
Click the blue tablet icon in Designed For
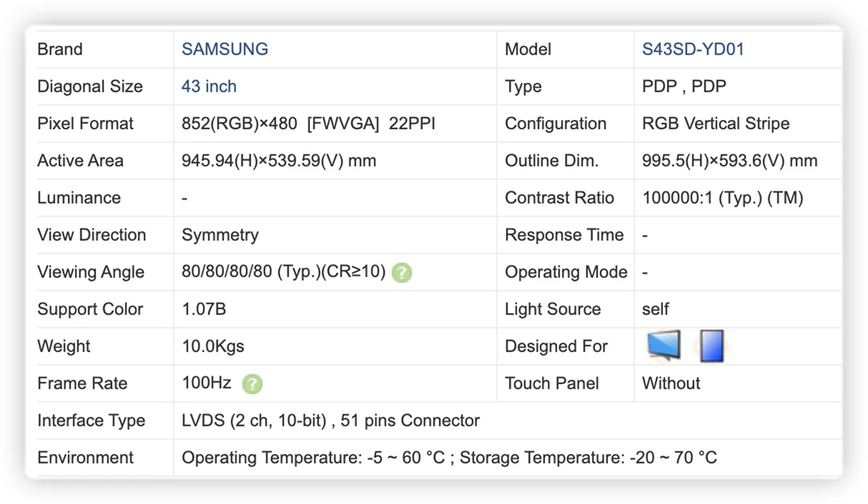[711, 346]
